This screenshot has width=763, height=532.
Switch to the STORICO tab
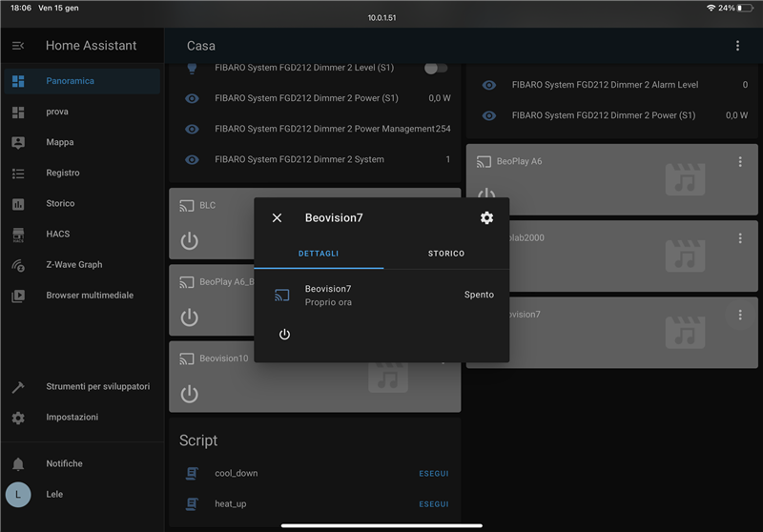click(445, 254)
